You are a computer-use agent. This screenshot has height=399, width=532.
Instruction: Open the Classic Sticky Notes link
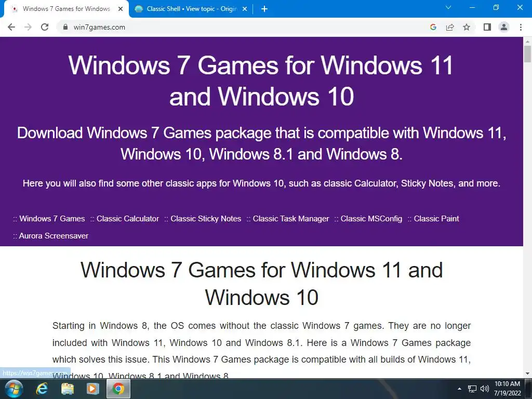(x=206, y=219)
